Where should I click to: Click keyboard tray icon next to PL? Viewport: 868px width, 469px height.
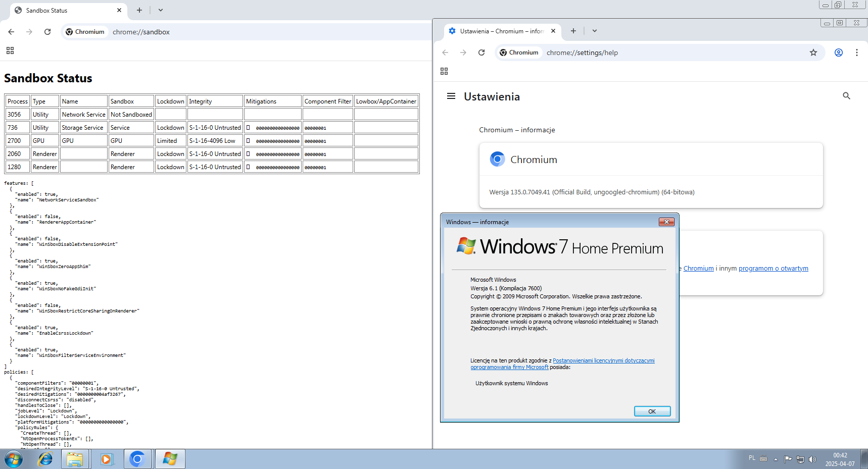(763, 459)
